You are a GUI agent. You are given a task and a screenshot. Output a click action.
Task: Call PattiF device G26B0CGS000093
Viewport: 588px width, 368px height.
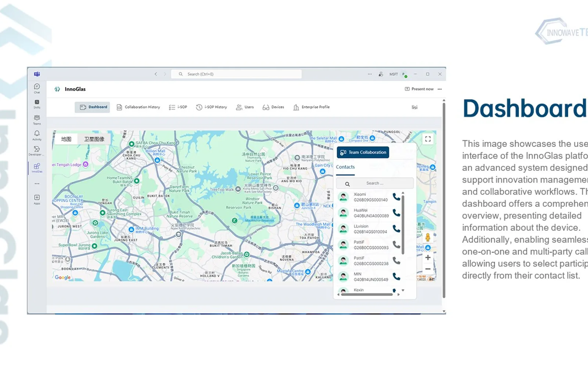coord(396,244)
